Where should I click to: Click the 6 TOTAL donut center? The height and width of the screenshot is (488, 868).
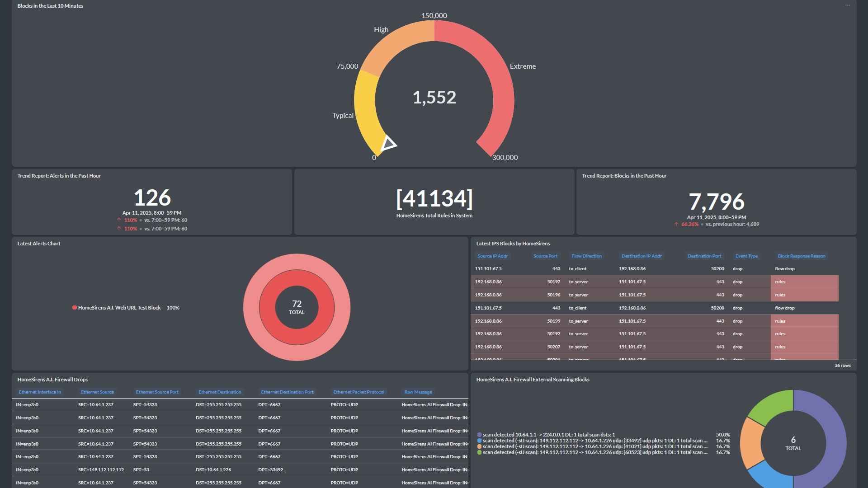pyautogui.click(x=793, y=443)
